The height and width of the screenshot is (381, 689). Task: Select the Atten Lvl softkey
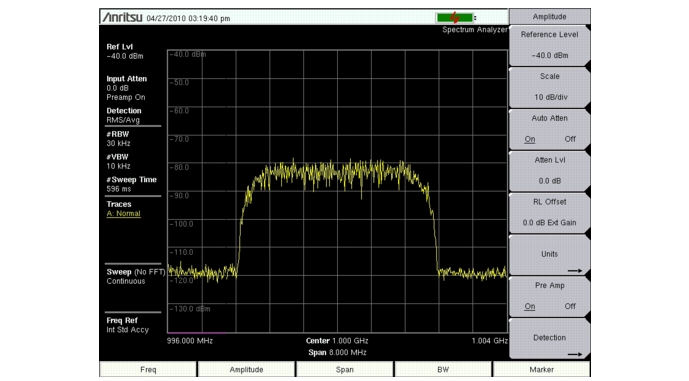pyautogui.click(x=549, y=171)
